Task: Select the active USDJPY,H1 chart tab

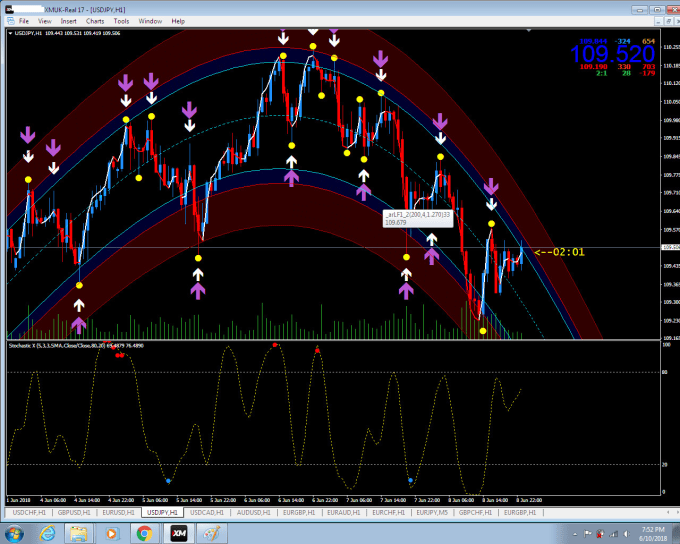Action: coord(162,512)
